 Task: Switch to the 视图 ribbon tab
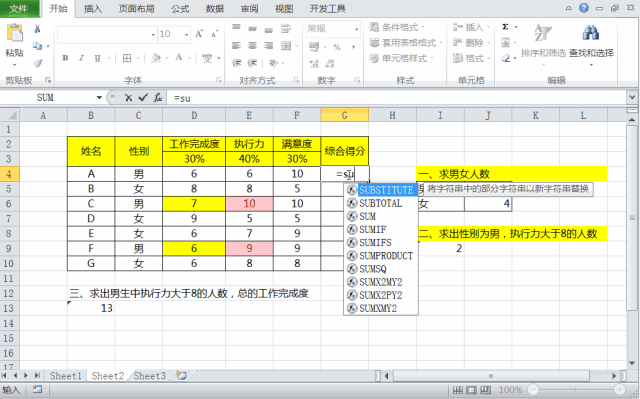point(284,9)
